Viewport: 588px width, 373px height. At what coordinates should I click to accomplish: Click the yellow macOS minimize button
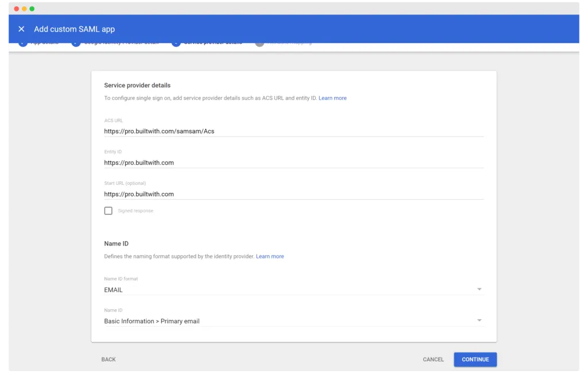pos(24,9)
